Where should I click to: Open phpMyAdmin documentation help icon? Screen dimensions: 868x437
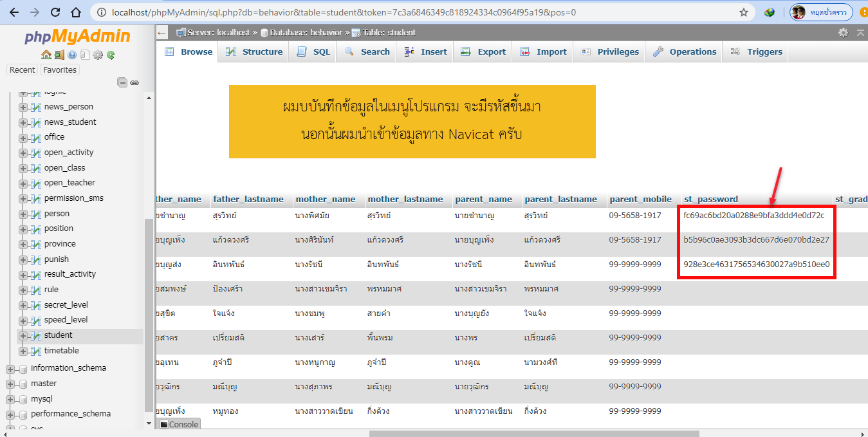72,55
